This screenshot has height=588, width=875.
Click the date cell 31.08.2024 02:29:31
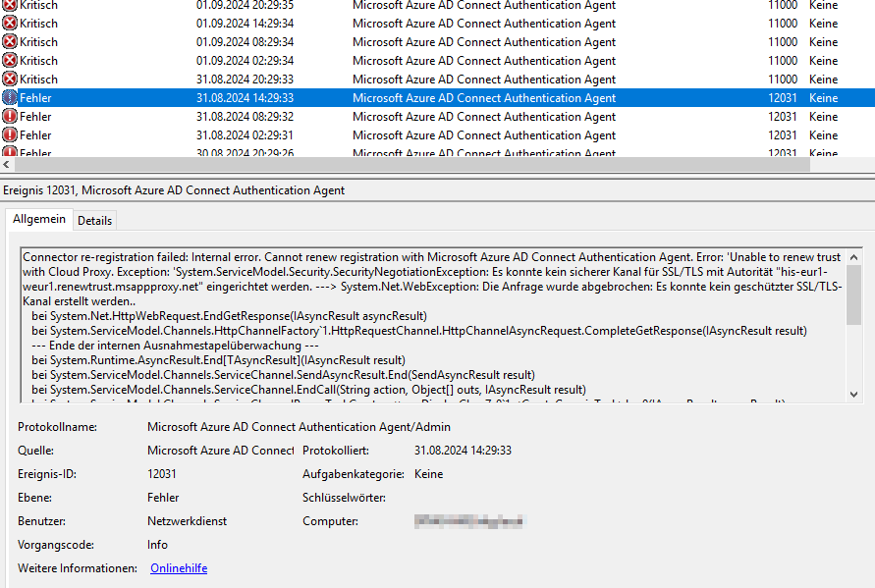pyautogui.click(x=245, y=135)
